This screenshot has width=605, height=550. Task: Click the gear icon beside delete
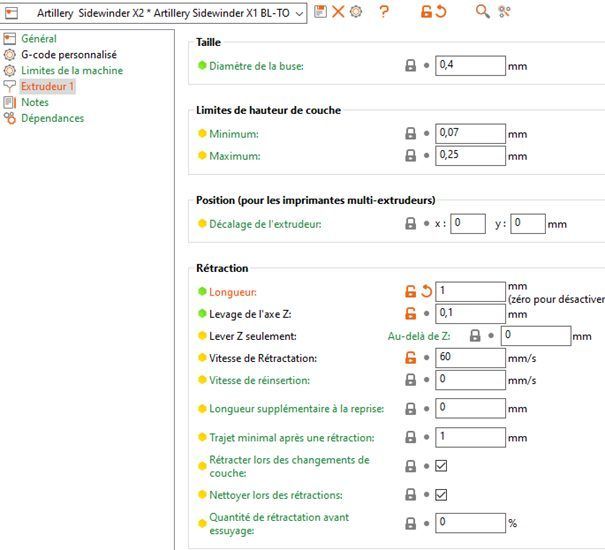tap(356, 12)
